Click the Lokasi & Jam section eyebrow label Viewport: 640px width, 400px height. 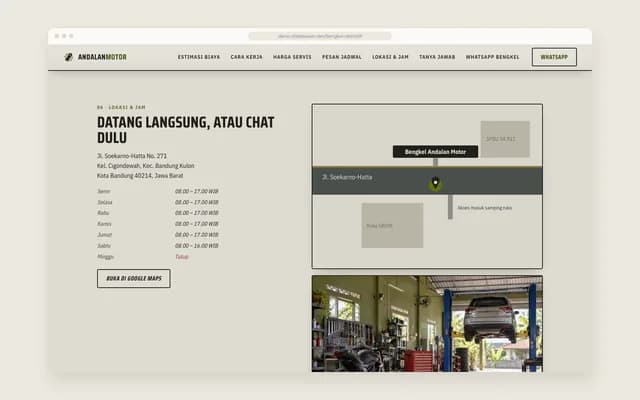click(x=121, y=107)
